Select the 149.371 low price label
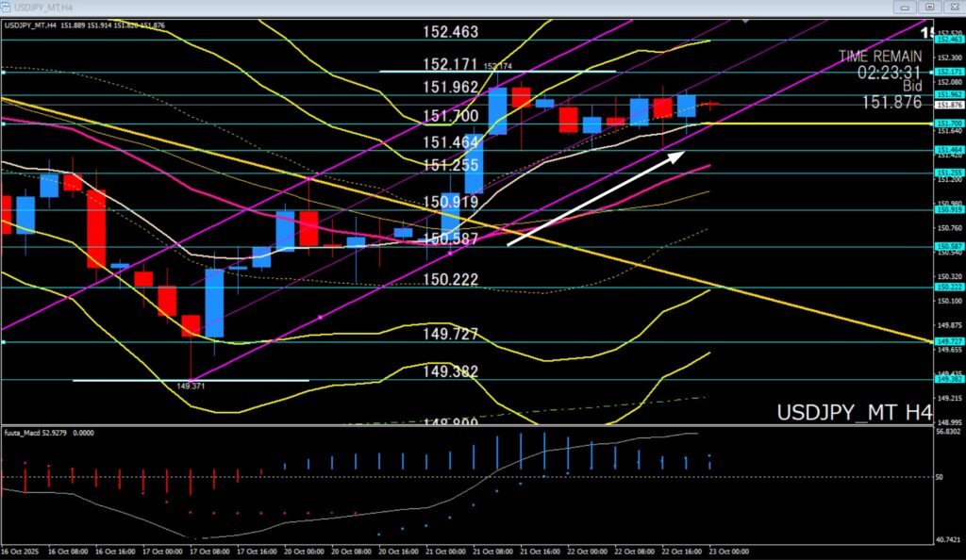This screenshot has width=966, height=560. pos(190,386)
